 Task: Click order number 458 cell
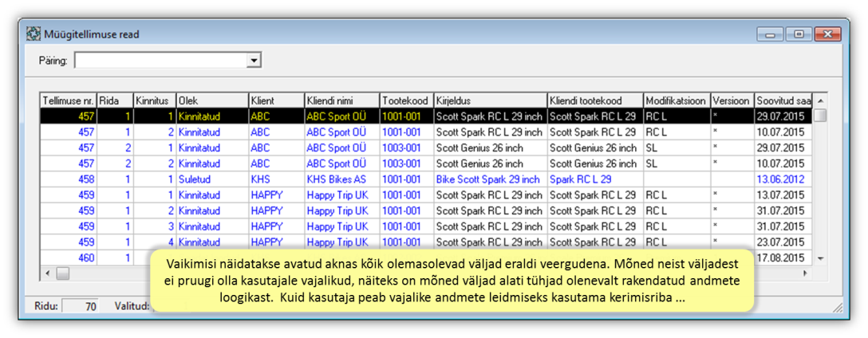point(68,179)
